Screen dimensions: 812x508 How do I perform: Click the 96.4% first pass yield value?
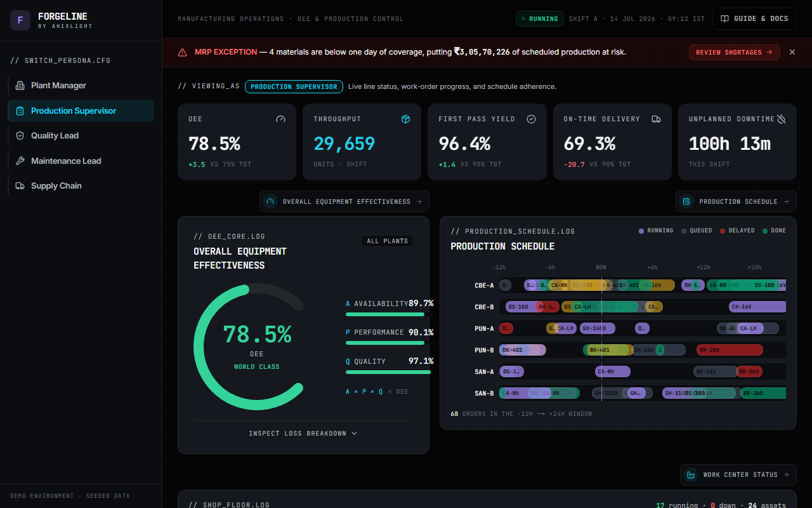point(464,144)
